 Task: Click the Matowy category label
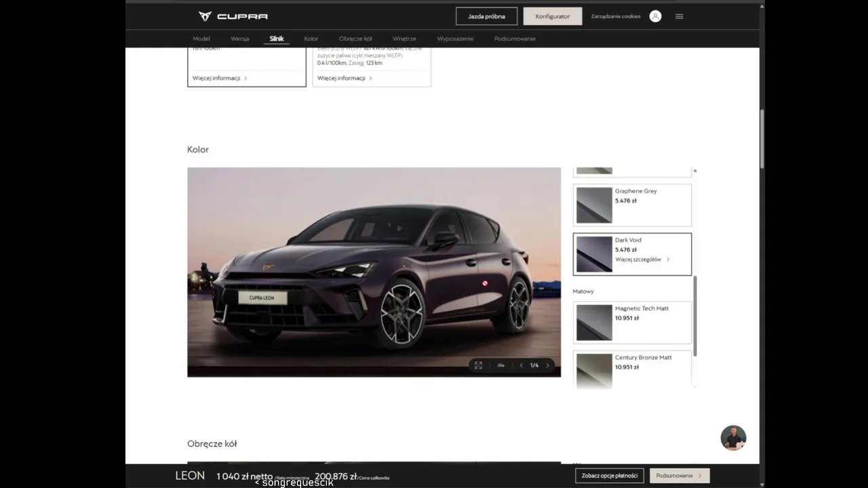(x=583, y=291)
